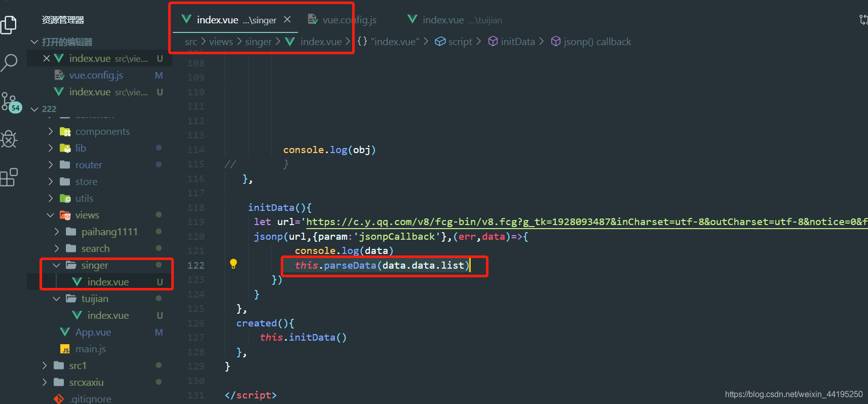
Task: Close index.vue in the open editors list
Action: pos(46,58)
